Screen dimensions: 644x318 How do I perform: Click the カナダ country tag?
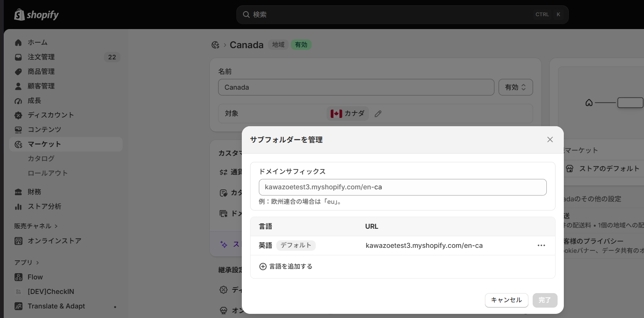348,113
